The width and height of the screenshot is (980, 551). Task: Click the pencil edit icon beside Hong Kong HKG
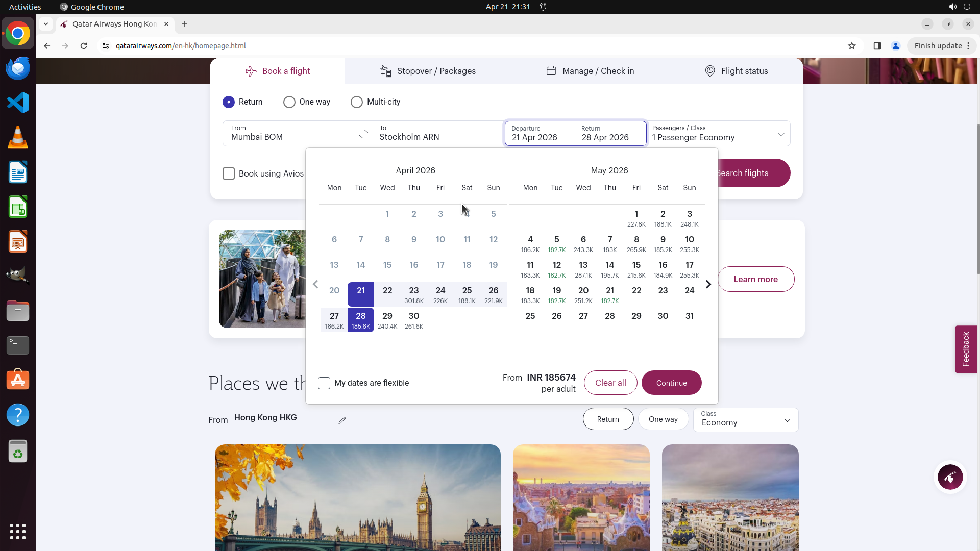(x=342, y=420)
